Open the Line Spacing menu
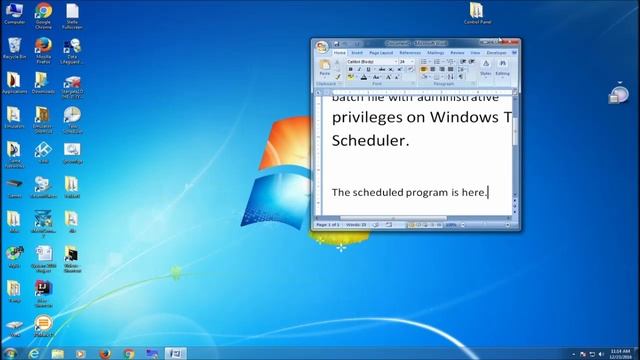This screenshot has width=640, height=360. coord(461,70)
